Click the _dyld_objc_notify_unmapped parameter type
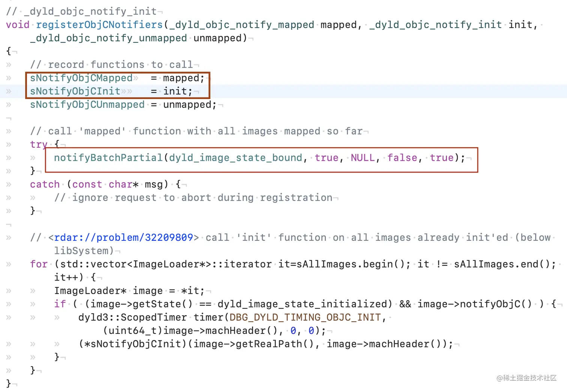The width and height of the screenshot is (567, 392). (108, 38)
